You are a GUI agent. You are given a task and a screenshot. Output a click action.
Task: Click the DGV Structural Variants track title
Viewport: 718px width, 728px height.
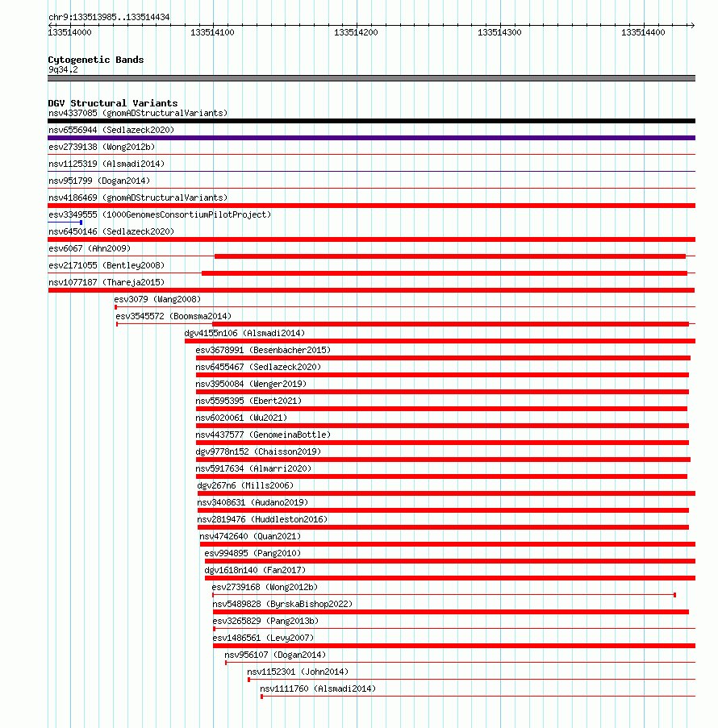coord(113,103)
